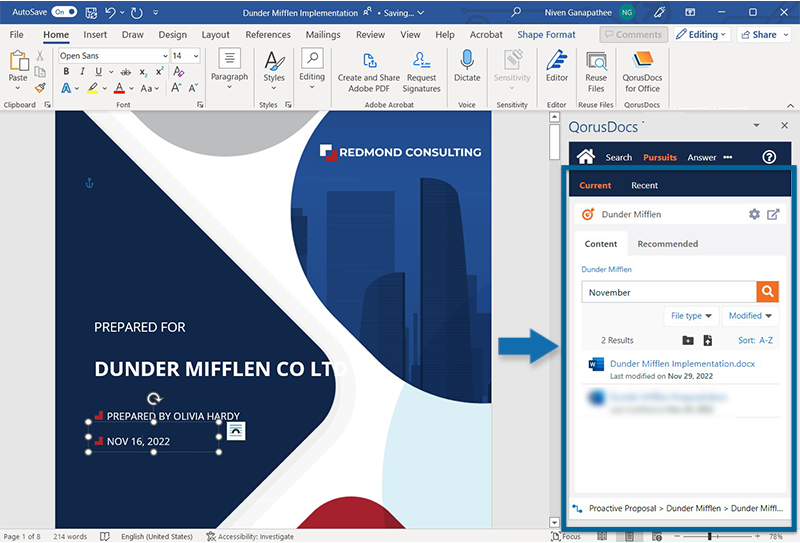Shrink font size icon
The image size is (800, 543).
[x=193, y=88]
